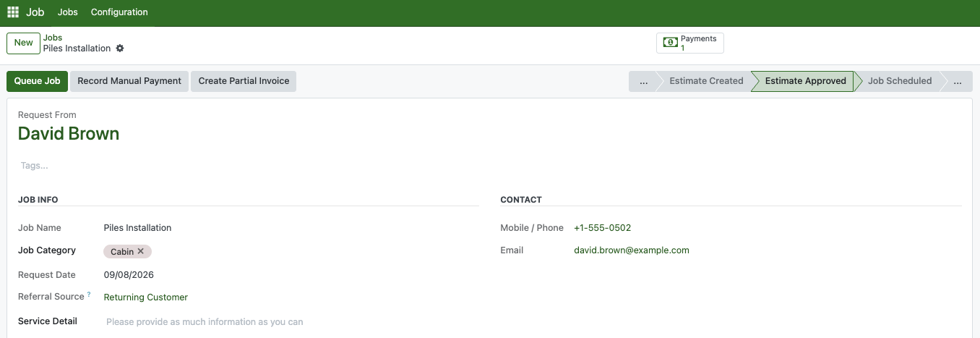This screenshot has height=338, width=980.
Task: Click the Mobile / Phone label
Action: pyautogui.click(x=532, y=228)
